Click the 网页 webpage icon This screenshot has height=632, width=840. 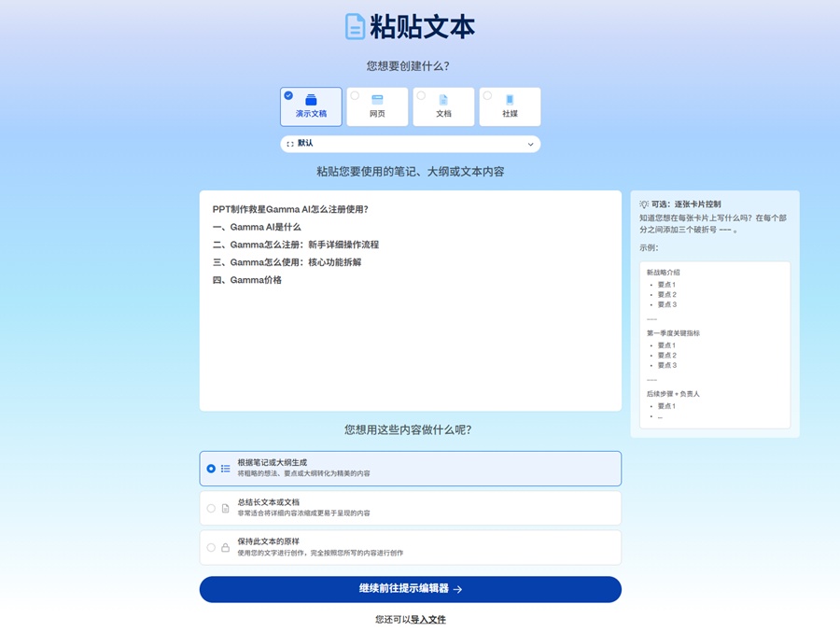(x=377, y=97)
